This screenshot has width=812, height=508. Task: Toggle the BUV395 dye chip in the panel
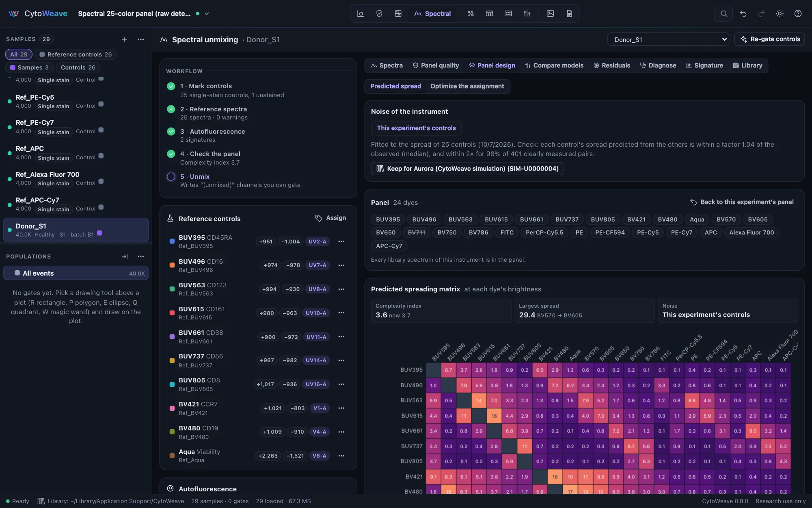pos(388,219)
